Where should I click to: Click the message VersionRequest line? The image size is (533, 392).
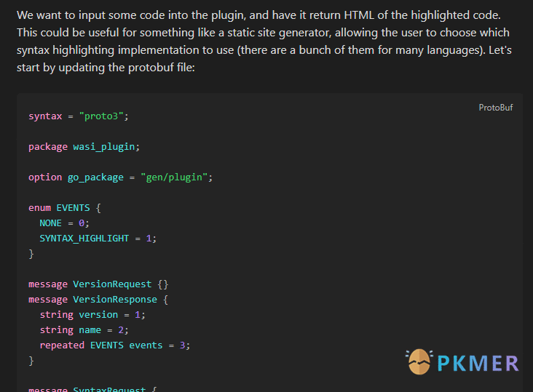(98, 284)
